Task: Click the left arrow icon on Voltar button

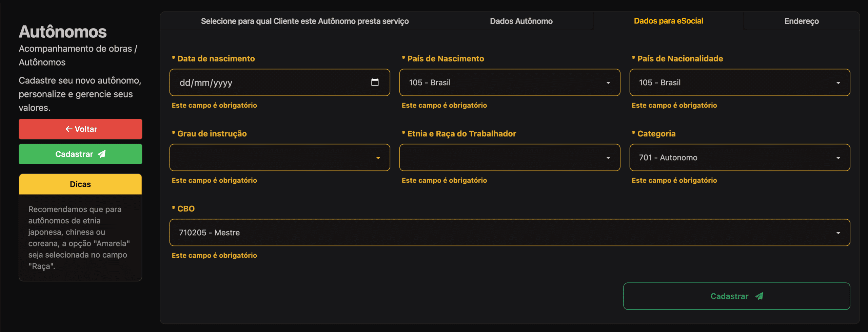Action: pyautogui.click(x=69, y=129)
